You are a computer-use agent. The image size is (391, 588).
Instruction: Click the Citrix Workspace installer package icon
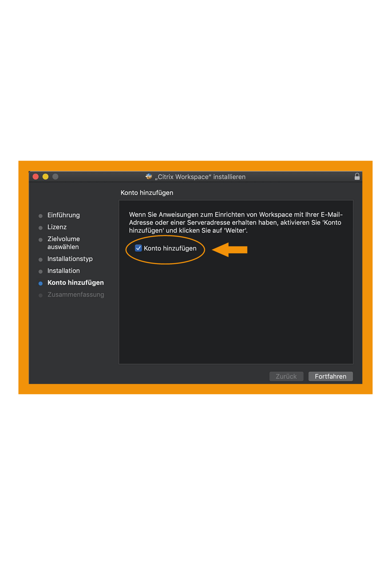(149, 176)
